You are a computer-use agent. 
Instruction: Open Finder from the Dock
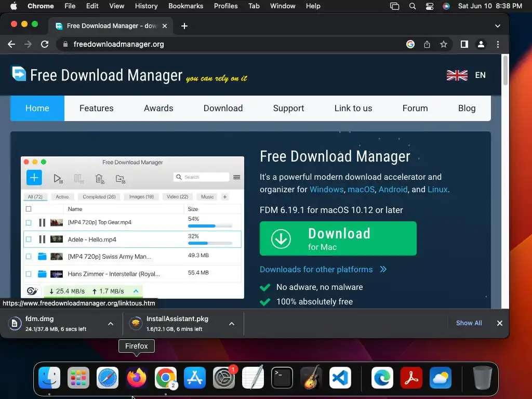pyautogui.click(x=49, y=378)
